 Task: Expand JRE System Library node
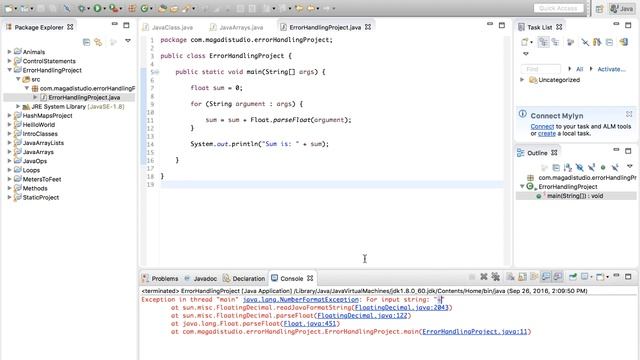click(x=18, y=106)
